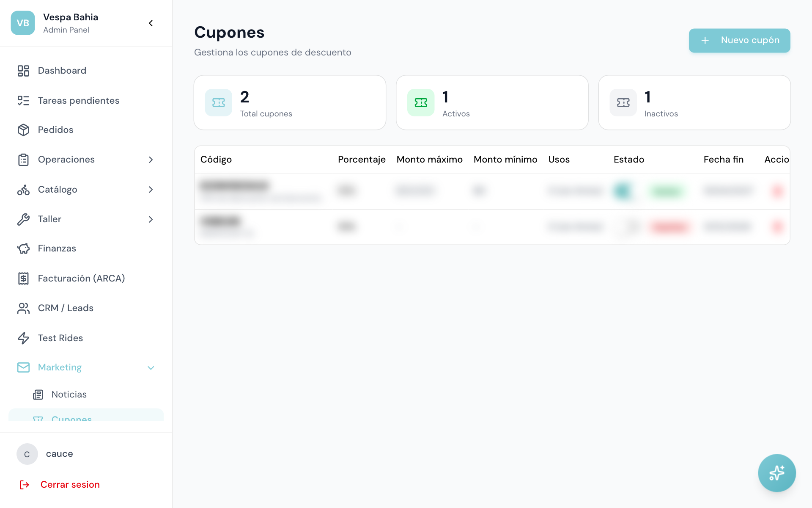
Task: Click the Total cupones ticket icon
Action: 219,102
